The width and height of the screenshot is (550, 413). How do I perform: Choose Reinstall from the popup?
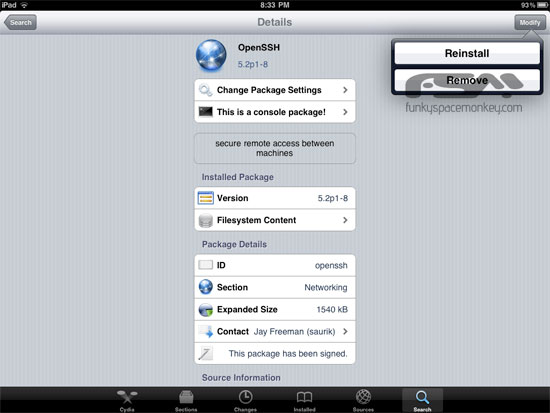pyautogui.click(x=467, y=53)
